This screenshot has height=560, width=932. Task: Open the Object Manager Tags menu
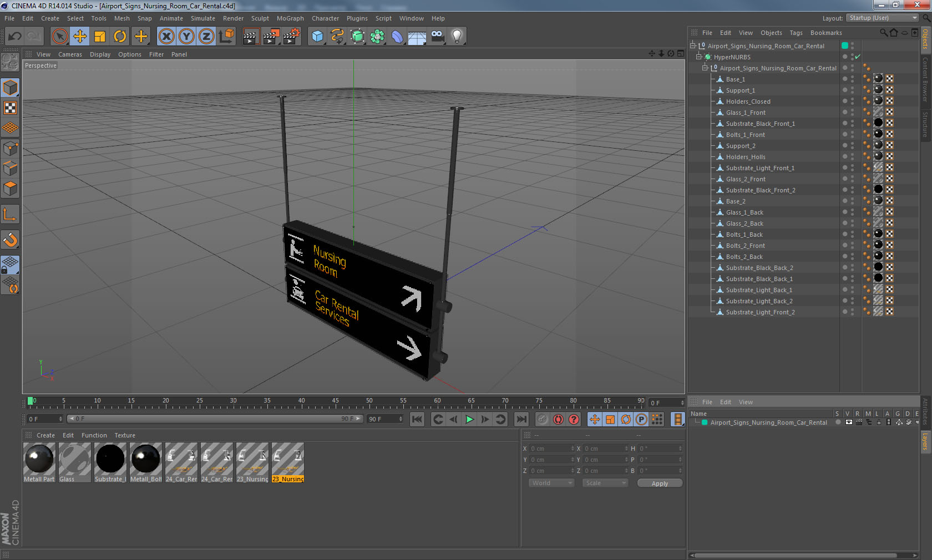(x=796, y=33)
